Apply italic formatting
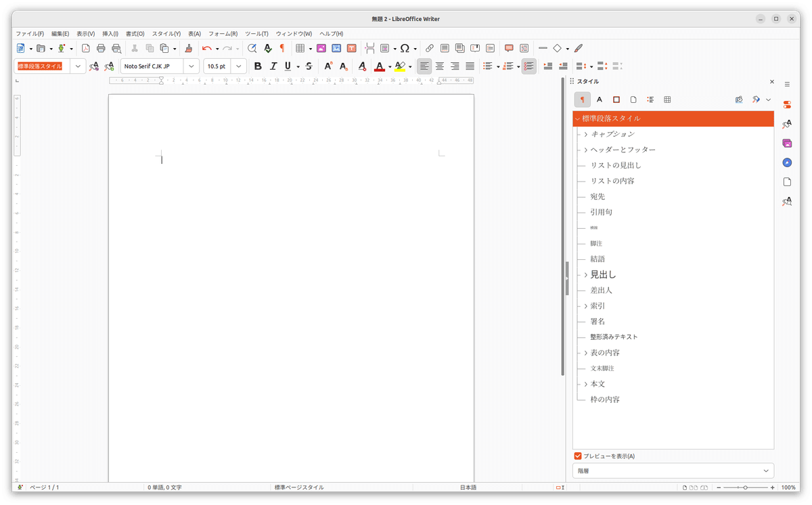This screenshot has height=505, width=812. [273, 66]
